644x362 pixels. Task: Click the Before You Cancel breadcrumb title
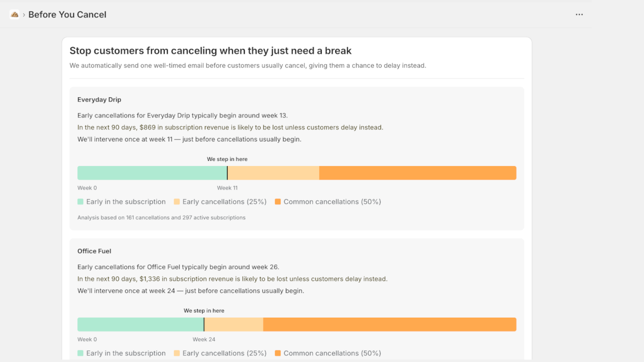point(67,14)
